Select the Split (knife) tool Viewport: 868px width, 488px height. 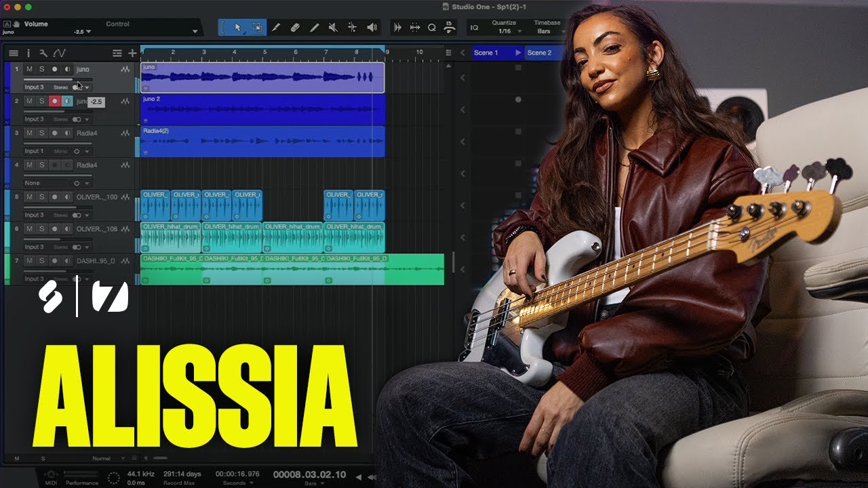click(276, 28)
